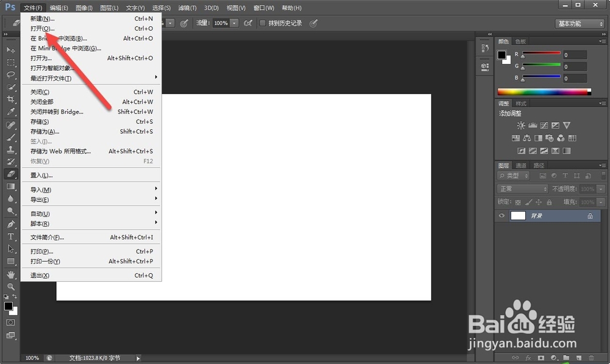
Task: Open the 编辑(E) menu
Action: pos(59,8)
